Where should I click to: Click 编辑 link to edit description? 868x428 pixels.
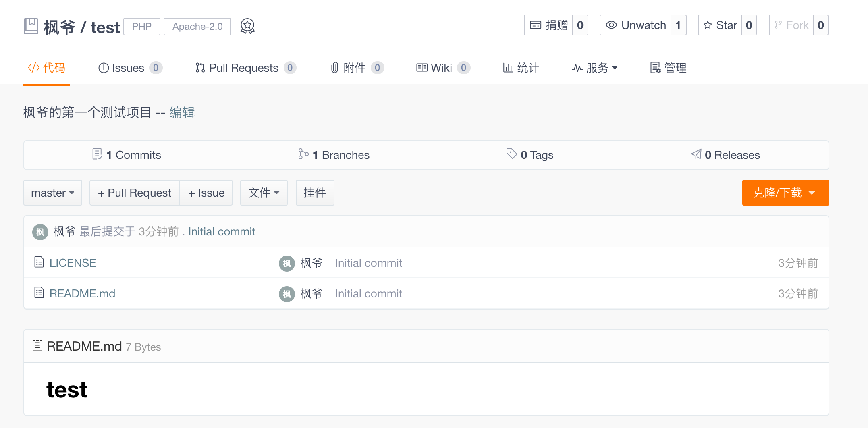[182, 112]
